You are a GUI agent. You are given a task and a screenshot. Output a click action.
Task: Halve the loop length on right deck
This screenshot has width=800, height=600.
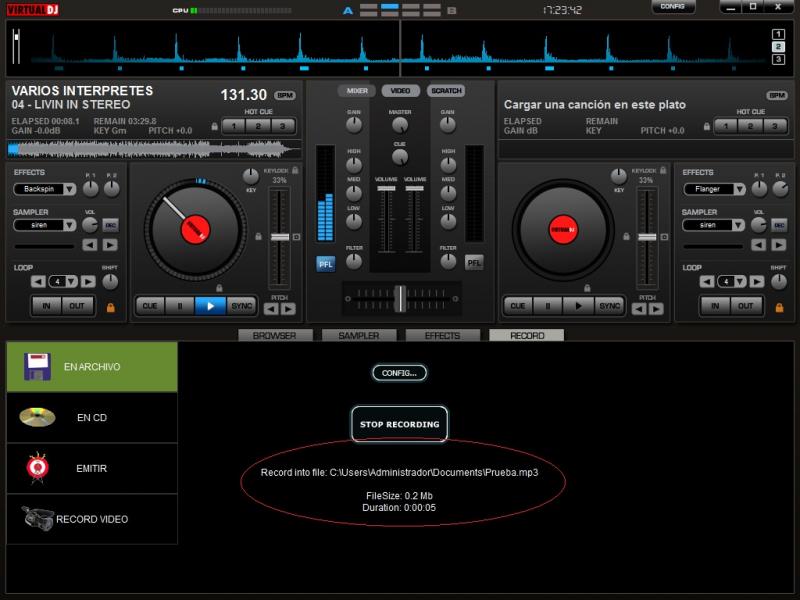(707, 282)
